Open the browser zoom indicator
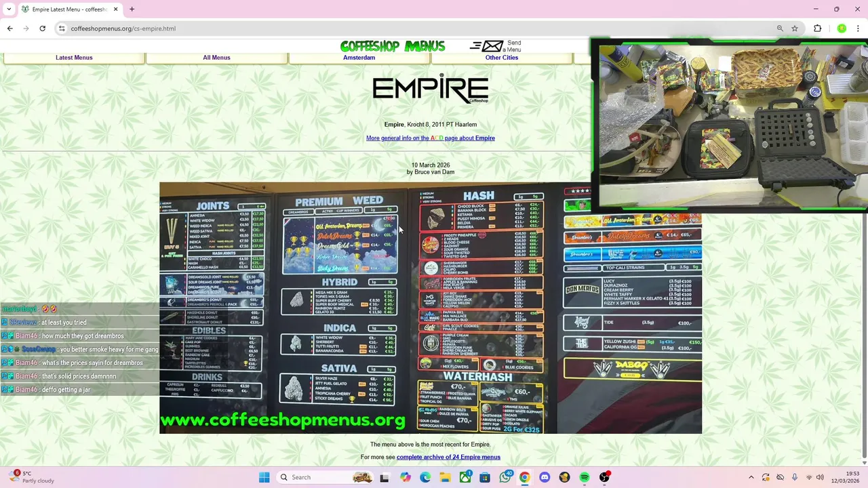 point(780,28)
